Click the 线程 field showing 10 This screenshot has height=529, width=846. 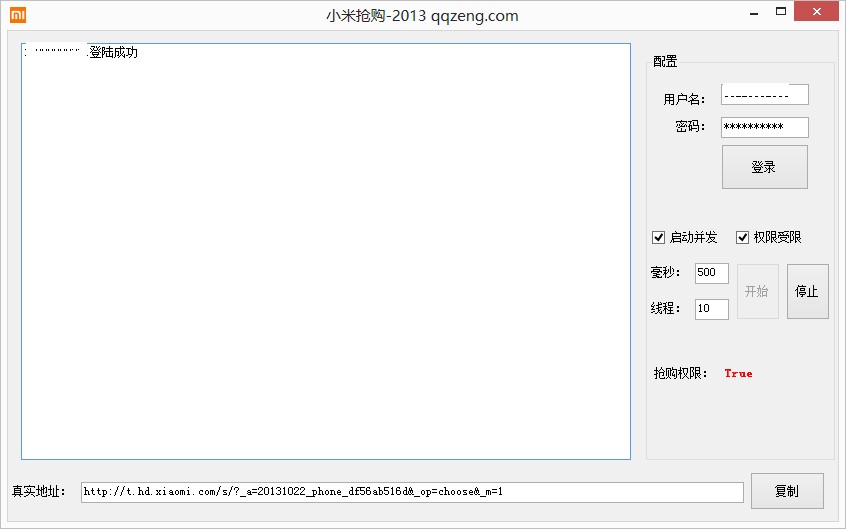(712, 309)
